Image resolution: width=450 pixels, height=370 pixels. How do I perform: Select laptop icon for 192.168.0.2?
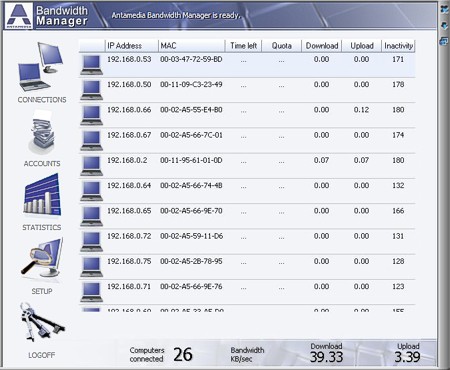tap(91, 166)
